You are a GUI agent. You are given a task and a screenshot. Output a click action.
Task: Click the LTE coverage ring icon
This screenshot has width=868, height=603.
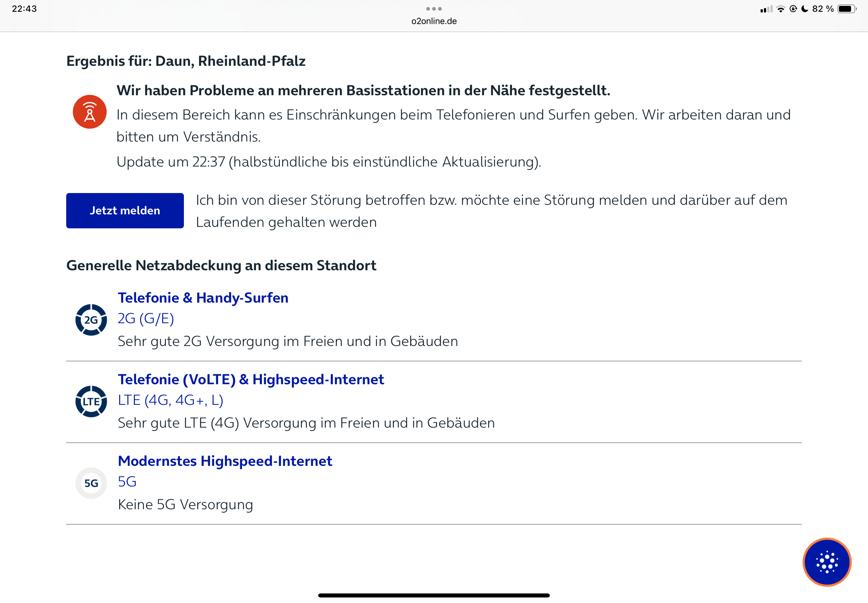click(91, 401)
